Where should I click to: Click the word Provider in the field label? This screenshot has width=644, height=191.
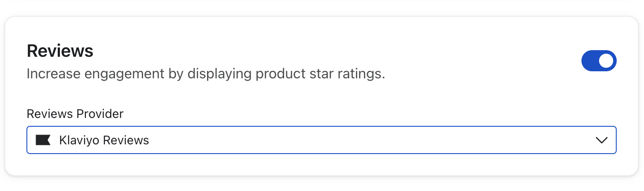coord(100,114)
